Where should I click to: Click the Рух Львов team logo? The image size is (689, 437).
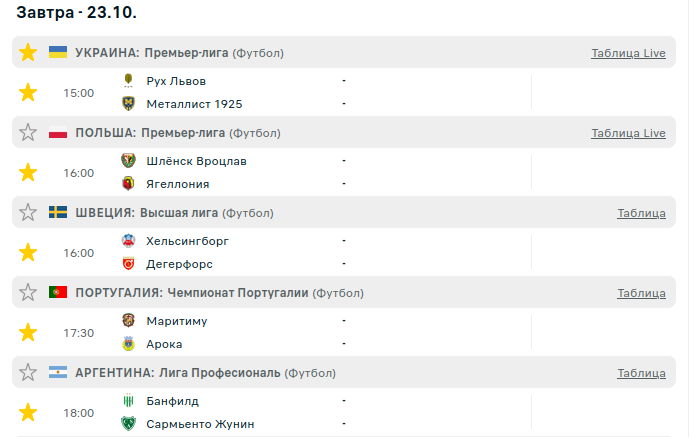click(128, 81)
